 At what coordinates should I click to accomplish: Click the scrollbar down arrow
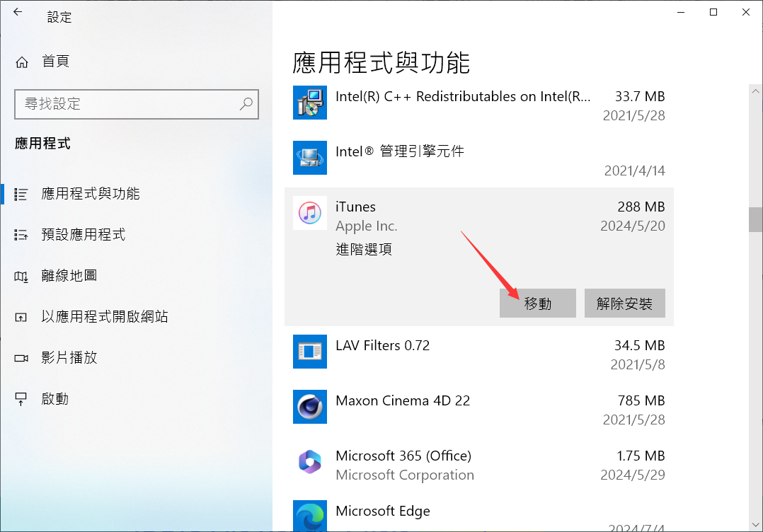coord(755,525)
